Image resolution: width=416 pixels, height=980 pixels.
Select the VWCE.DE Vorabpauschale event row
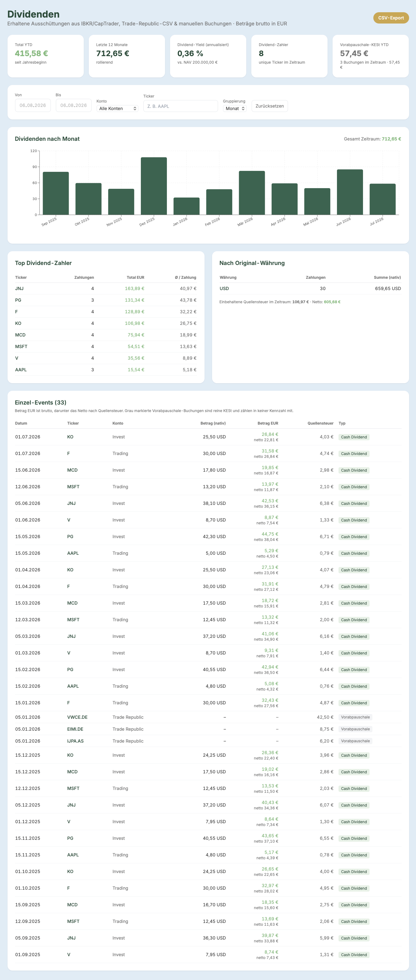(208, 717)
